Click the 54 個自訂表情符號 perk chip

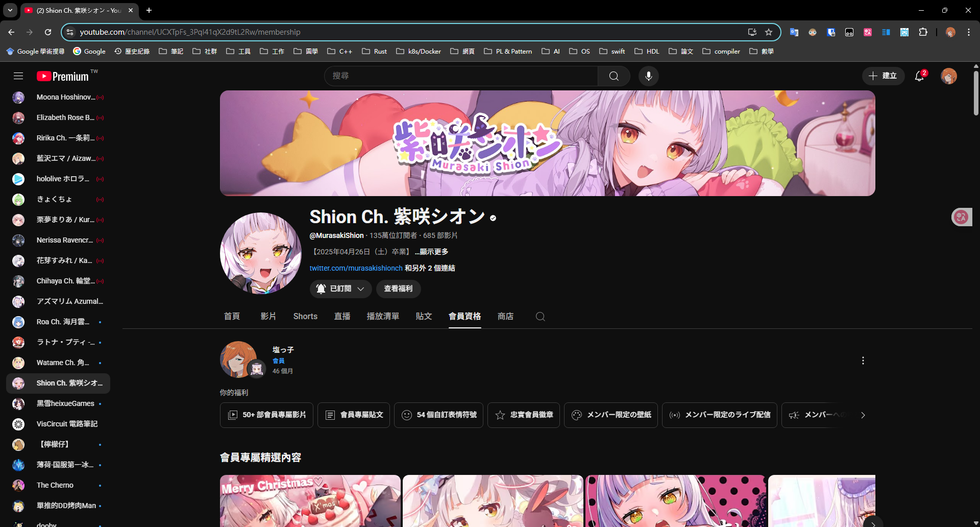tap(438, 415)
